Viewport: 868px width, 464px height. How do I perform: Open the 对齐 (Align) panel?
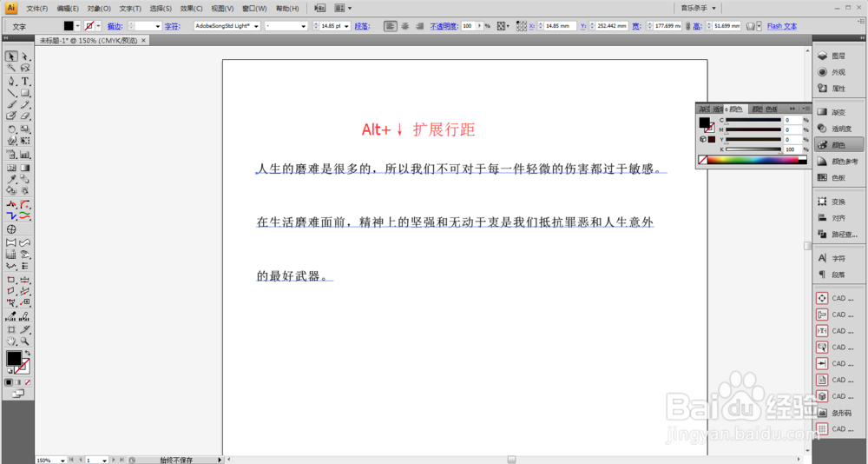pos(838,218)
